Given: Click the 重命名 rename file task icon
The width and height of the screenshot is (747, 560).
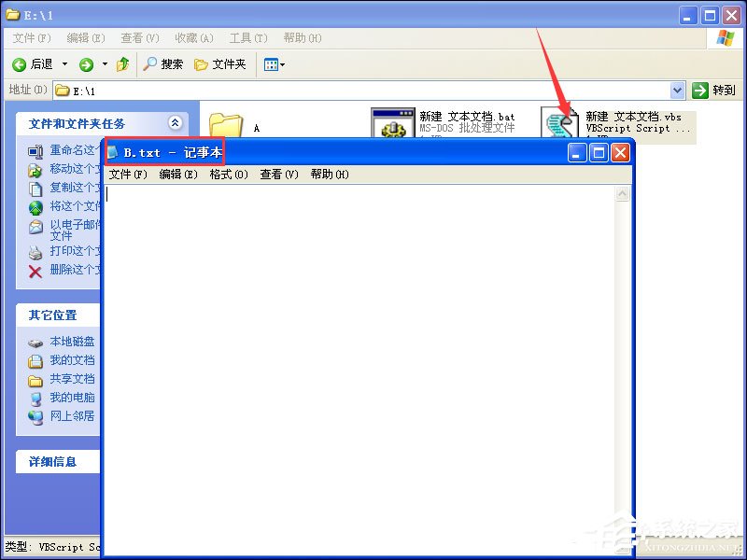Looking at the screenshot, I should [x=35, y=151].
